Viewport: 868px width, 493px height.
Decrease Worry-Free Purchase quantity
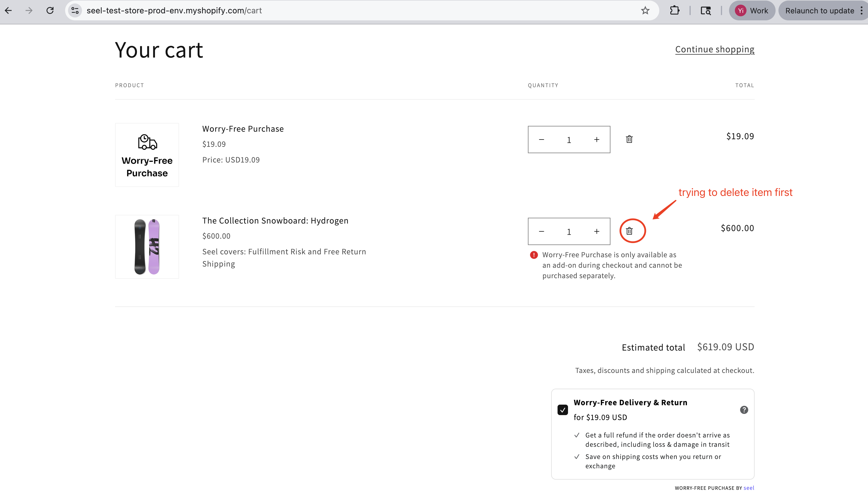541,140
